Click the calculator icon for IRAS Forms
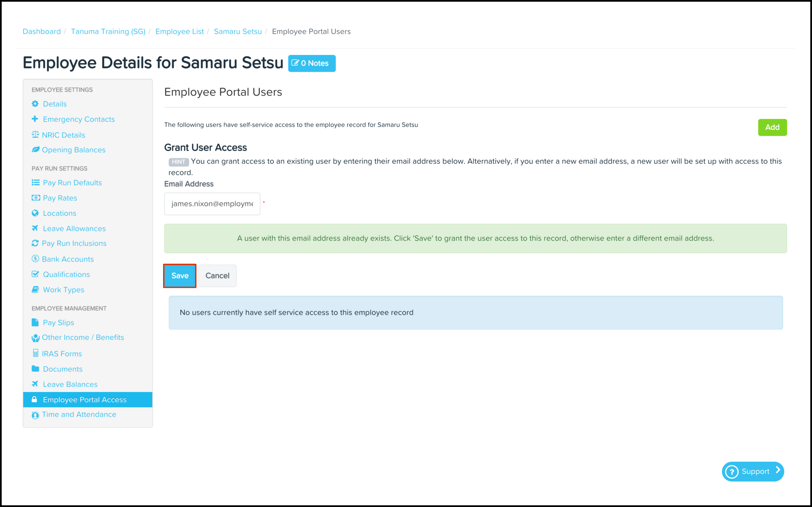This screenshot has width=812, height=507. [35, 353]
